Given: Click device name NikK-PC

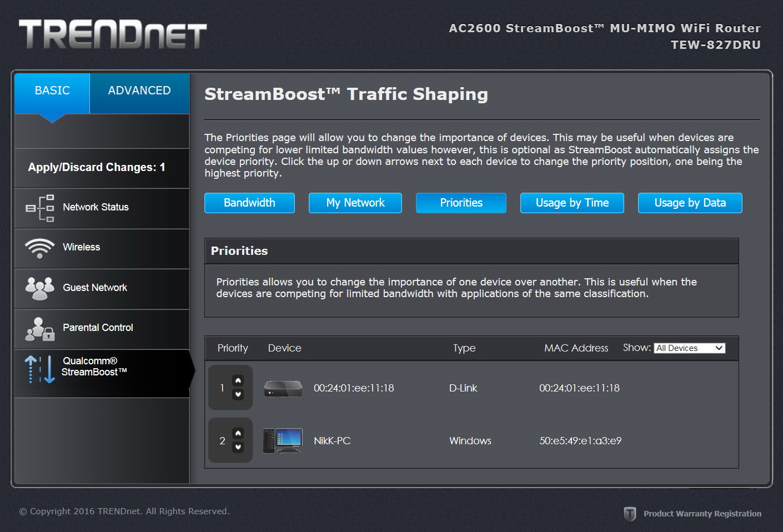Looking at the screenshot, I should tap(332, 441).
